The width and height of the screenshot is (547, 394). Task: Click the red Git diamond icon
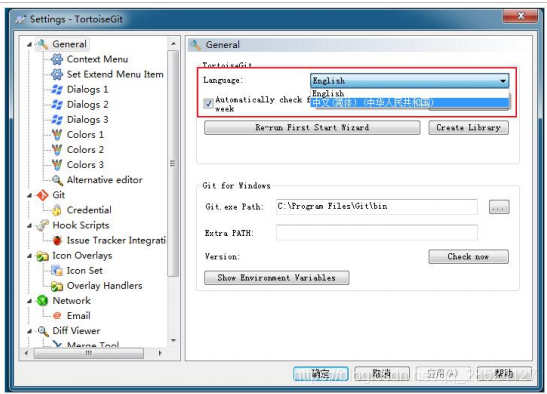click(x=43, y=195)
